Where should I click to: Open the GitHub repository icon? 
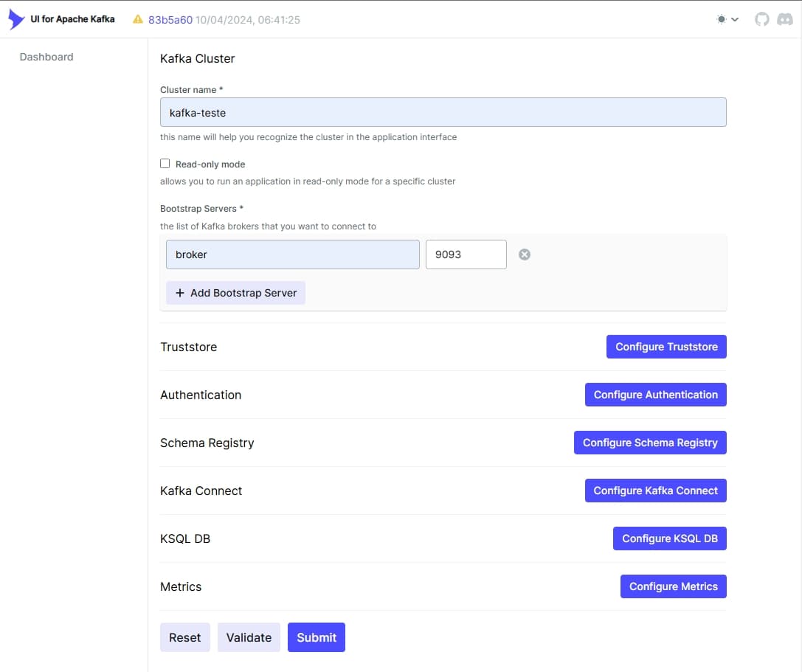tap(761, 19)
